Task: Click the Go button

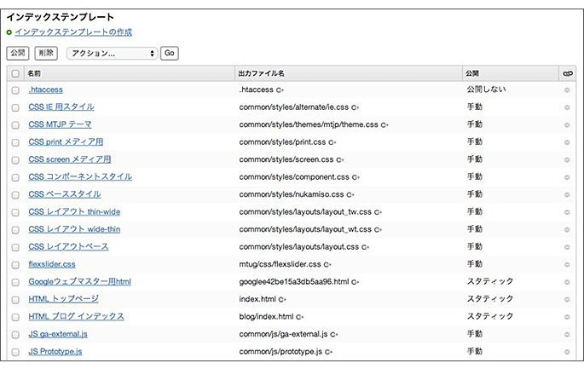Action: pyautogui.click(x=170, y=53)
